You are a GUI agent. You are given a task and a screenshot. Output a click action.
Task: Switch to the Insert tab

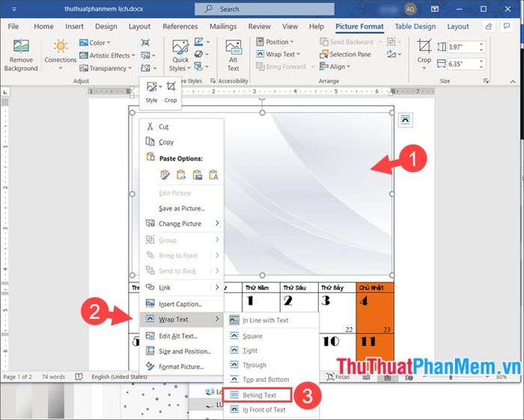[74, 26]
